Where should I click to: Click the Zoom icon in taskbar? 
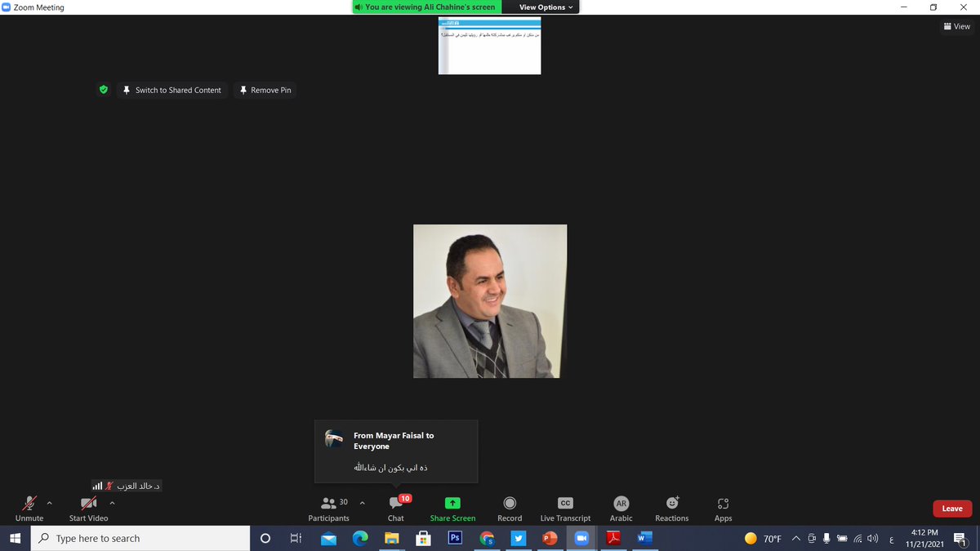(581, 538)
